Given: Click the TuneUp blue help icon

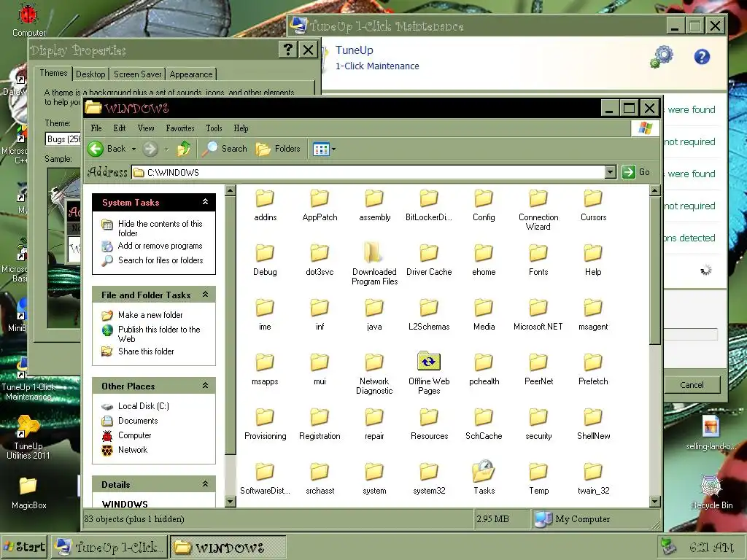Looking at the screenshot, I should pyautogui.click(x=702, y=57).
